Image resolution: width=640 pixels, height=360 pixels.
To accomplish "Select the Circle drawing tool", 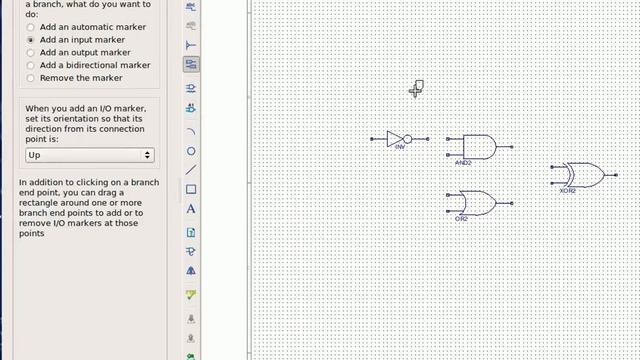I will tap(191, 151).
